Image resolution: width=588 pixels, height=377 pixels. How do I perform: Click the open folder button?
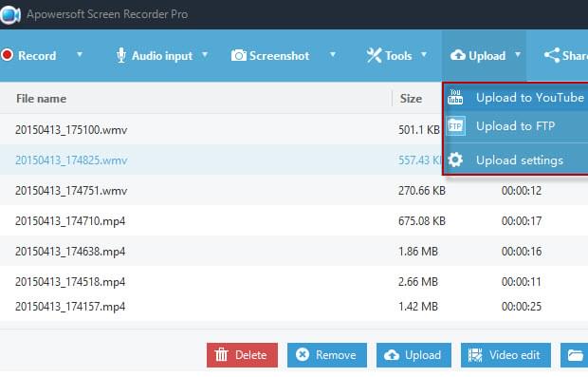coord(575,355)
